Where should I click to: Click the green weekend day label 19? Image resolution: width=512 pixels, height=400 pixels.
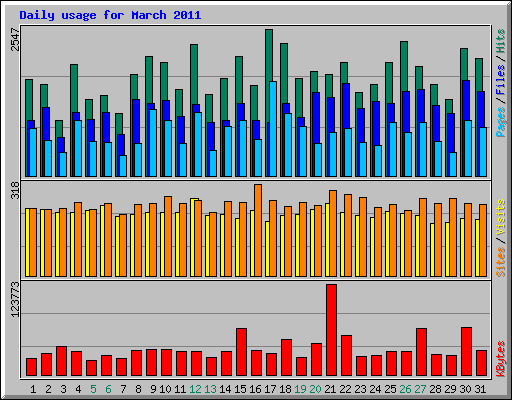[300, 389]
